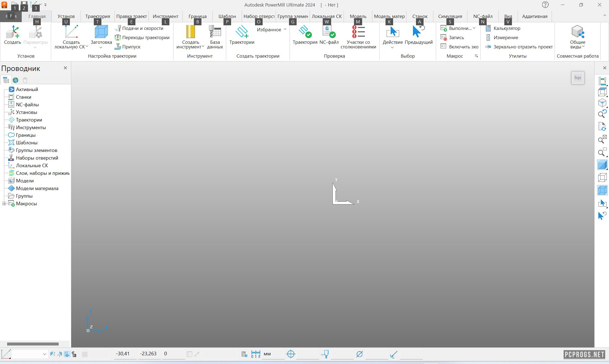Click the Shared views (Общие виды) icon

coord(577,32)
